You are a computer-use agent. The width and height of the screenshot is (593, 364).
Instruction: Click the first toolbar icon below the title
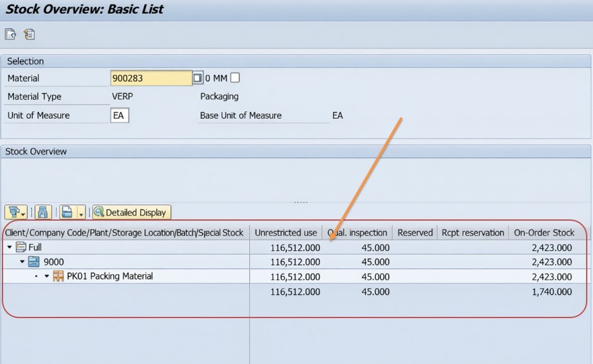coord(10,35)
